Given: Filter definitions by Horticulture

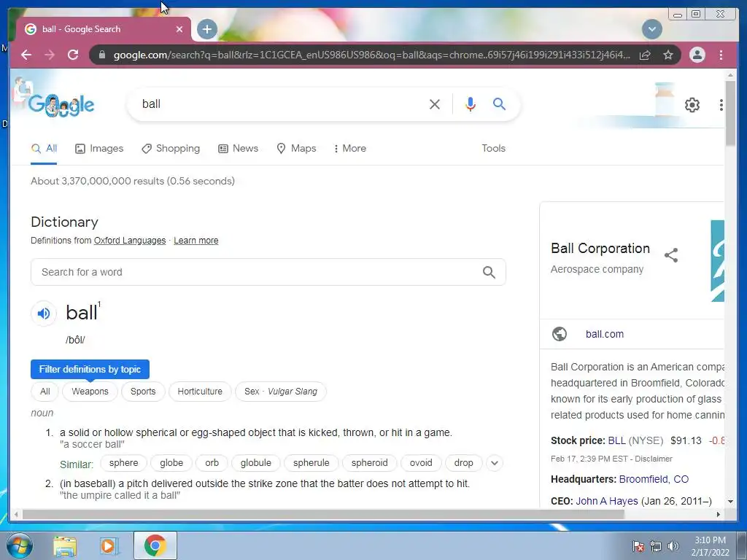Looking at the screenshot, I should click(x=200, y=392).
